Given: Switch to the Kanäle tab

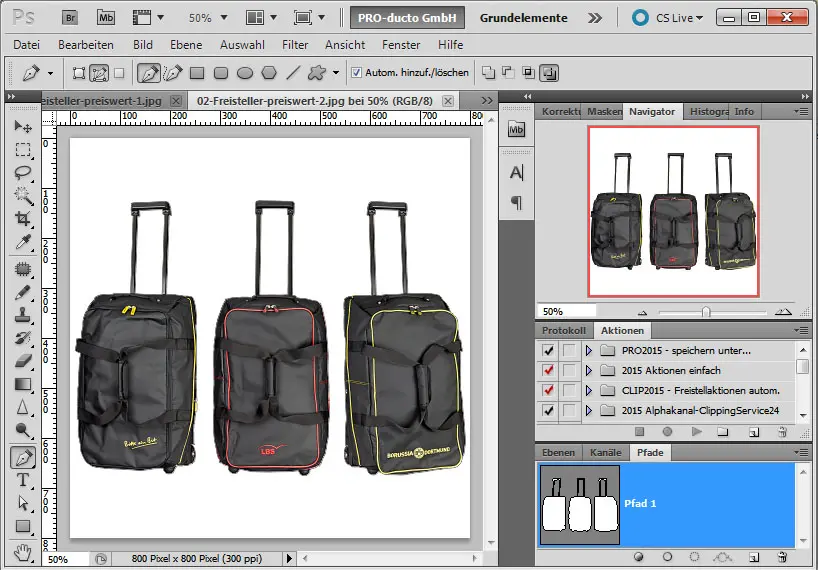Looking at the screenshot, I should [x=605, y=452].
